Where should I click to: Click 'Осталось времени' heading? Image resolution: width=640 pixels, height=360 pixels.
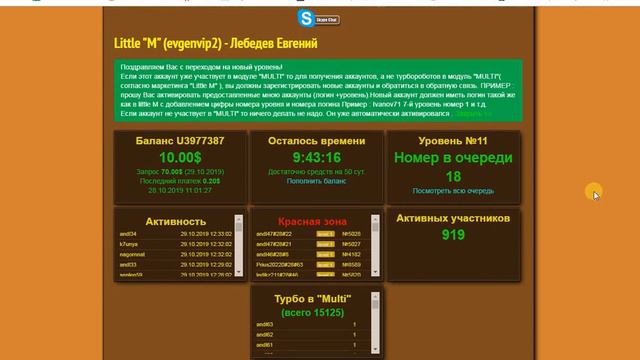pos(316,141)
